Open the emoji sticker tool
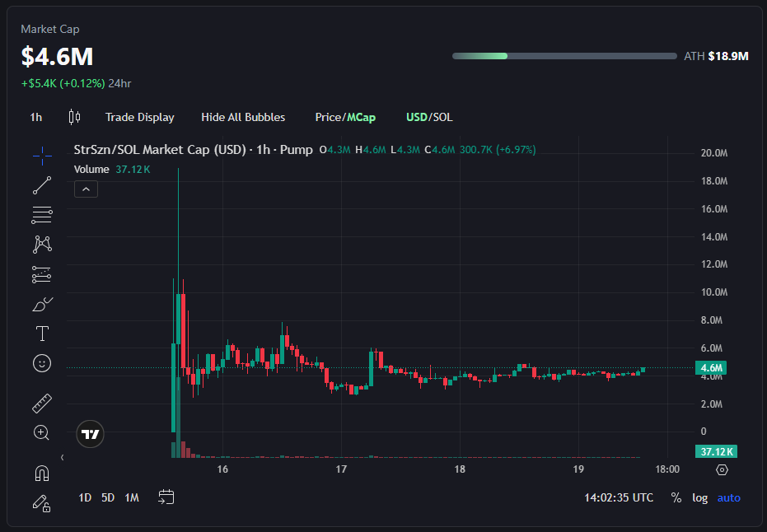The height and width of the screenshot is (532, 767). coord(41,363)
